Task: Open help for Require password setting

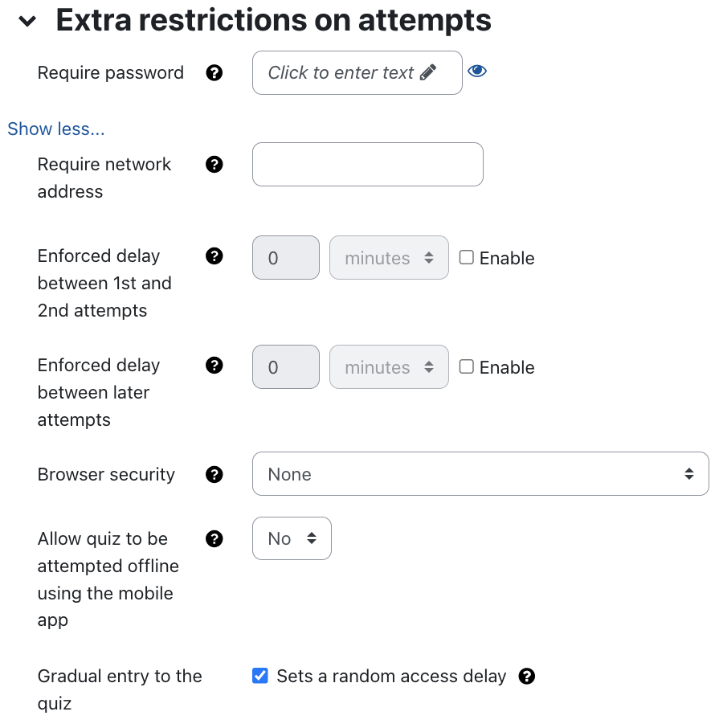Action: (214, 72)
